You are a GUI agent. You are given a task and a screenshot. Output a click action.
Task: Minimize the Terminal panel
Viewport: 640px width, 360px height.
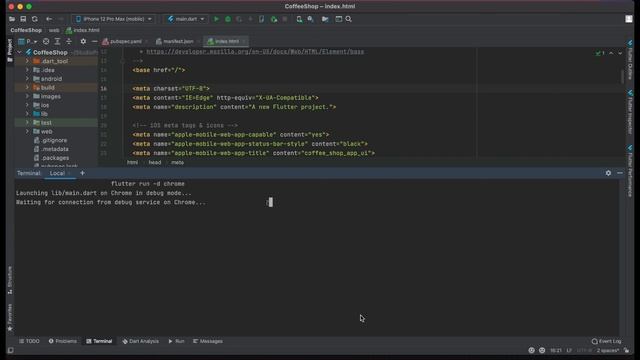(x=620, y=173)
